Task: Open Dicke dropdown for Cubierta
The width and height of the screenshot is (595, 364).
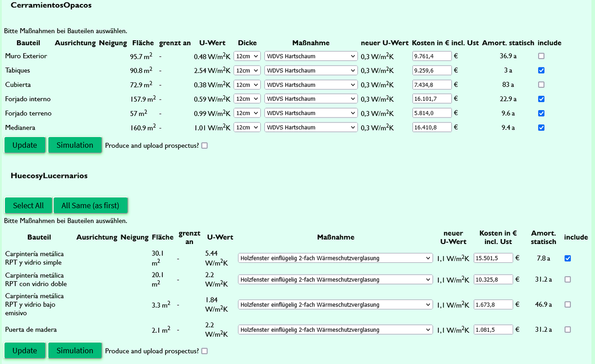Action: point(247,84)
